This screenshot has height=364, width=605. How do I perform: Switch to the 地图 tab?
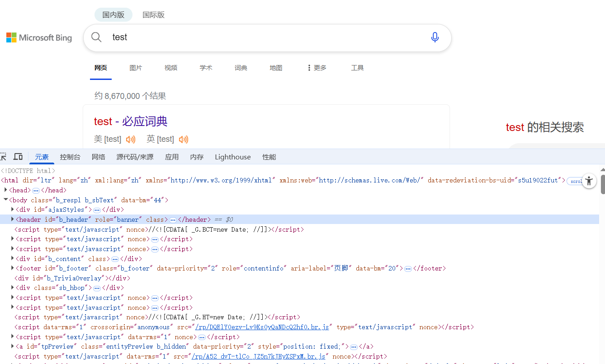click(276, 68)
